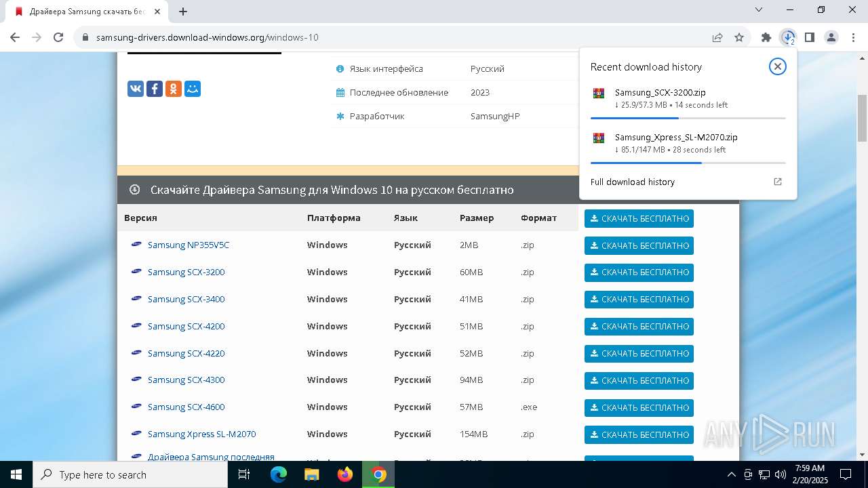Click the Samsung SCX-4300 link
868x488 pixels.
pos(186,380)
